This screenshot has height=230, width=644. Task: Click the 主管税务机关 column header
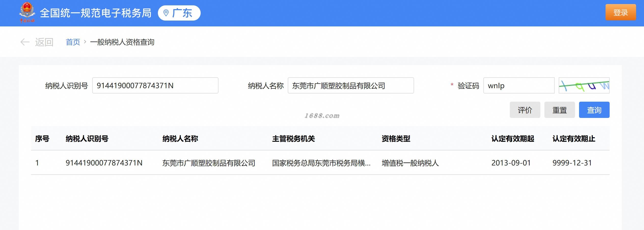pos(294,139)
